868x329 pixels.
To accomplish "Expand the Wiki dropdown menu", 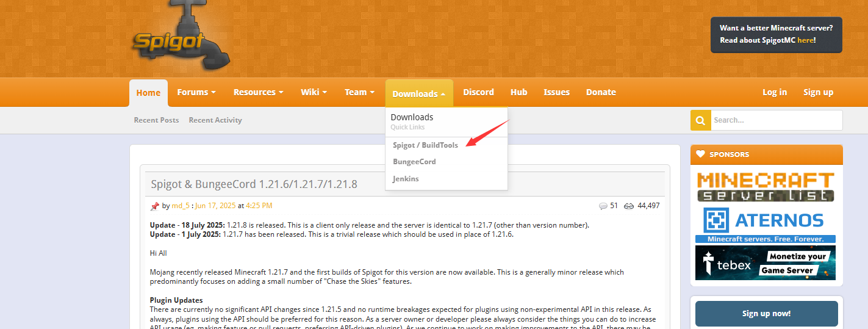I will coord(314,92).
